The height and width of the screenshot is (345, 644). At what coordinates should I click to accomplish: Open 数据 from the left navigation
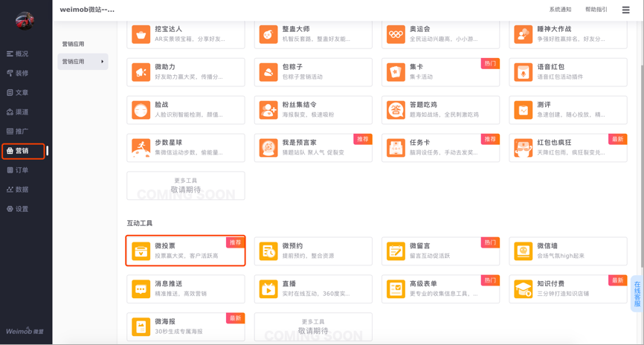[23, 190]
